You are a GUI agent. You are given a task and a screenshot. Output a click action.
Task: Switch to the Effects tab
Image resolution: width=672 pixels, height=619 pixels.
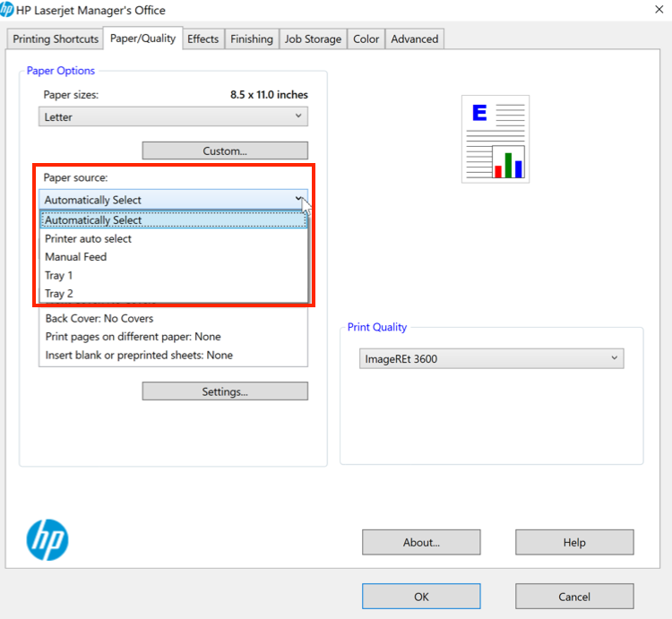[x=203, y=39]
